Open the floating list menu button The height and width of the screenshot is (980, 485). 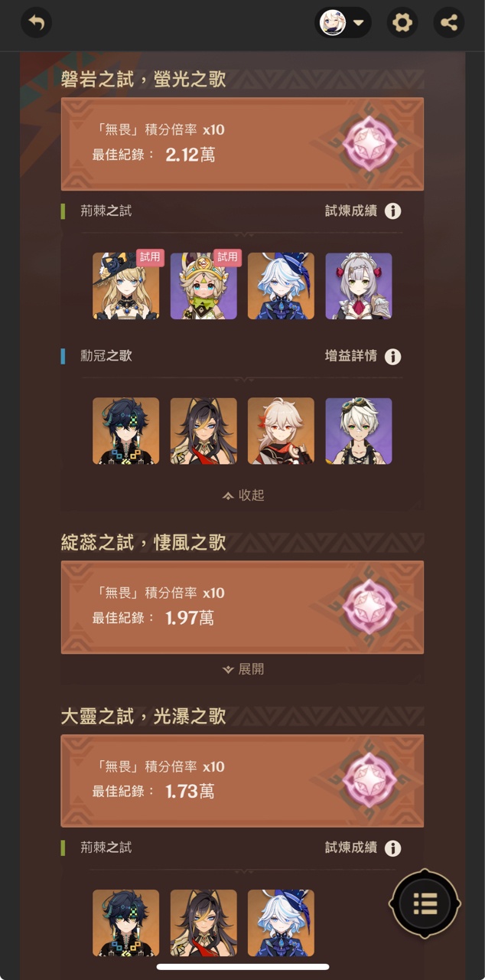coord(425,903)
